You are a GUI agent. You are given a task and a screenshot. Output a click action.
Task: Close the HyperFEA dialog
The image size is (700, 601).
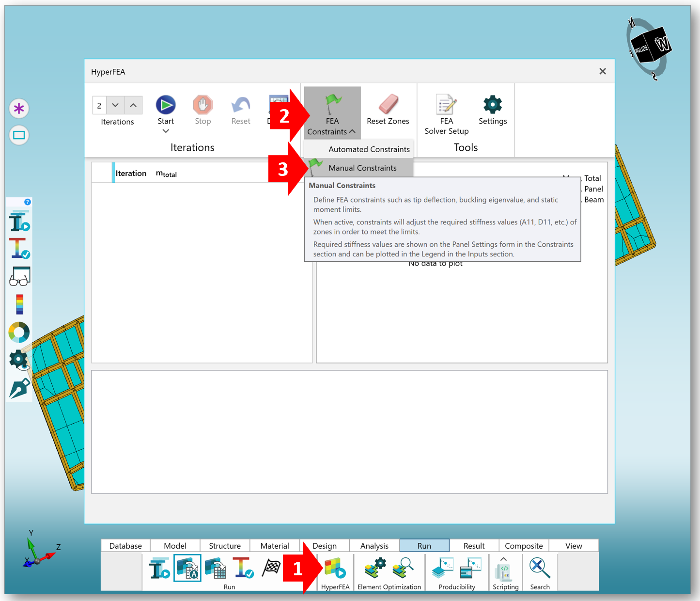click(x=603, y=71)
